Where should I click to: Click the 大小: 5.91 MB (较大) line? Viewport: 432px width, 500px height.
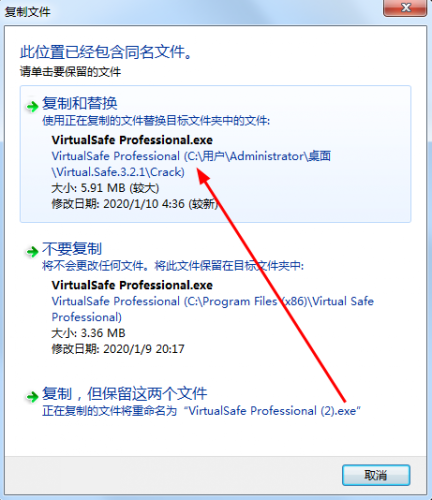(x=105, y=188)
